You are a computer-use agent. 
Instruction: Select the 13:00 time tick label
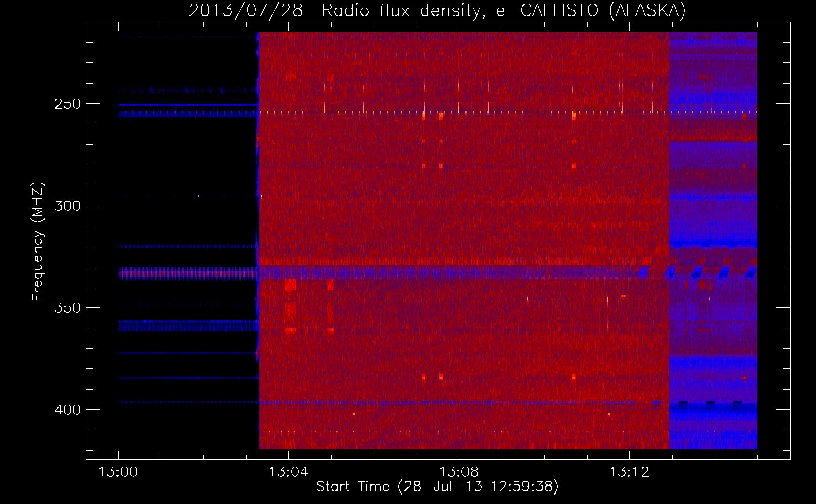118,472
